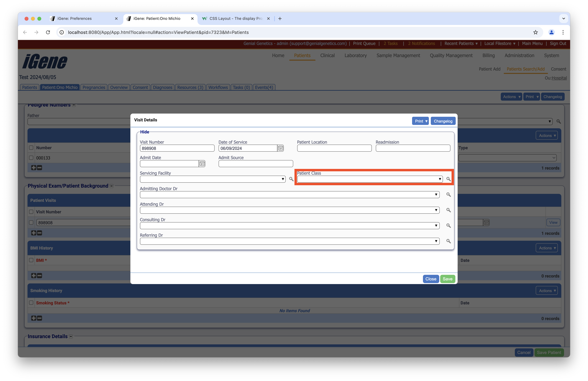Screen dimensions: 588x381
Task: Click Admitting Doctor search magnifier icon
Action: click(x=448, y=195)
